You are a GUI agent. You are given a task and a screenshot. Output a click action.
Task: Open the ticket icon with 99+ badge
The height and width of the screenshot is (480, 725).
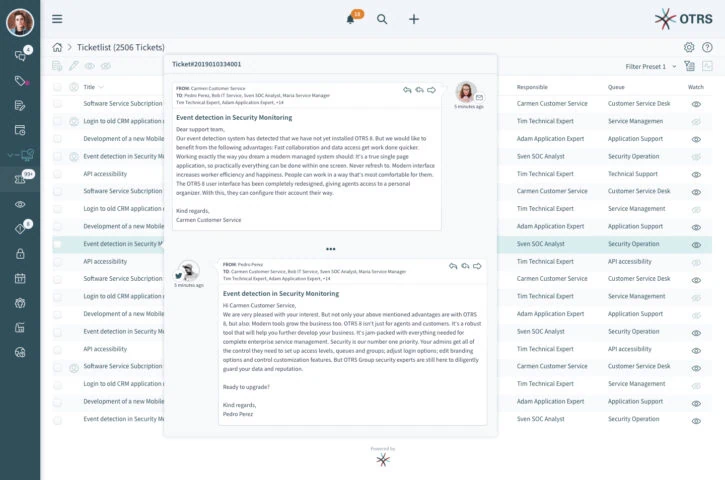[20, 179]
